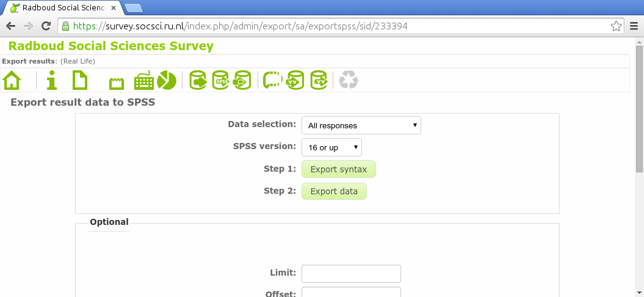Open the data entry keyboard icon
The image size is (644, 297).
(x=145, y=80)
